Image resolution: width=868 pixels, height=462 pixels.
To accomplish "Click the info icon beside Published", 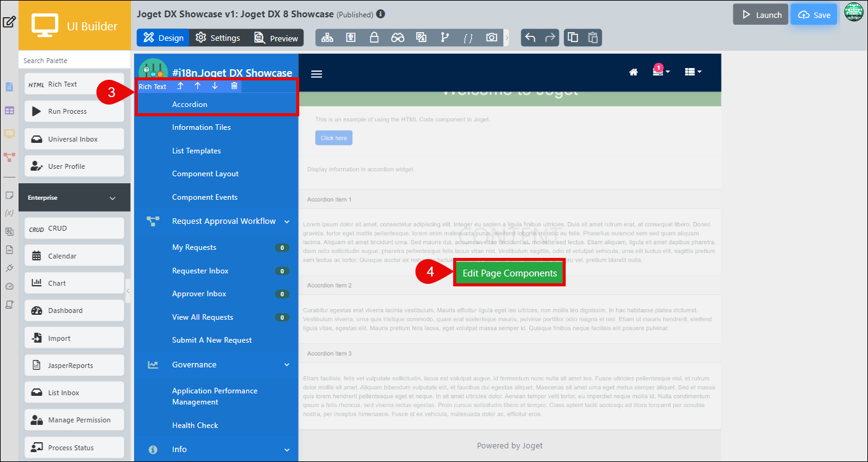I will pyautogui.click(x=380, y=14).
